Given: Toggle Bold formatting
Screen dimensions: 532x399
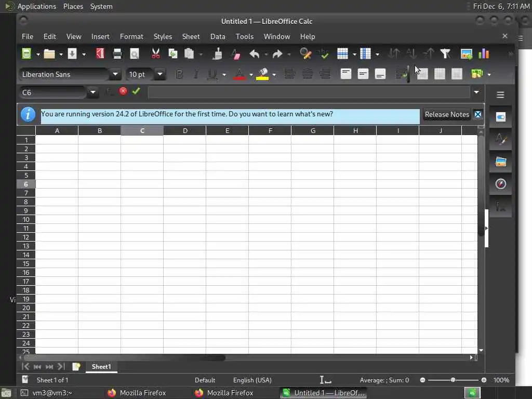Looking at the screenshot, I should coord(179,74).
